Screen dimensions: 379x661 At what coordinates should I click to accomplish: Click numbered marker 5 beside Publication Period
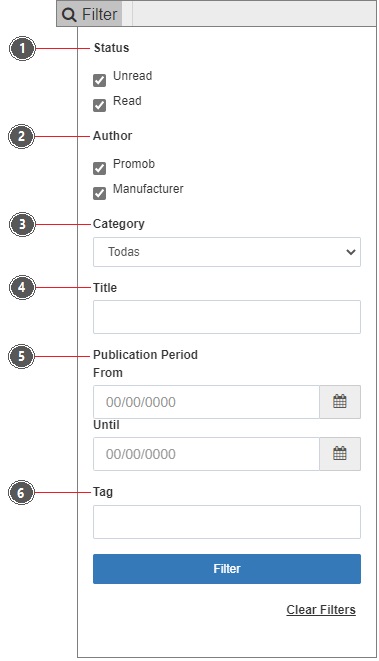(x=21, y=356)
